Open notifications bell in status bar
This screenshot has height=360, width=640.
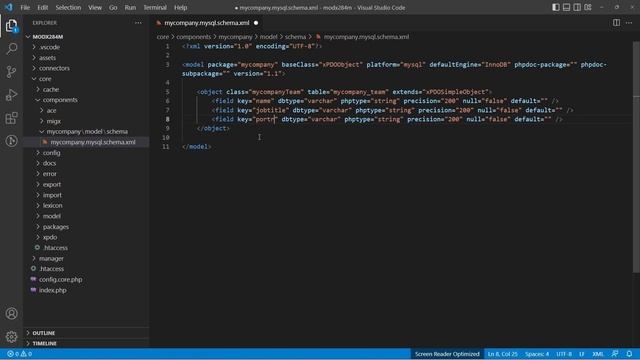[629, 354]
